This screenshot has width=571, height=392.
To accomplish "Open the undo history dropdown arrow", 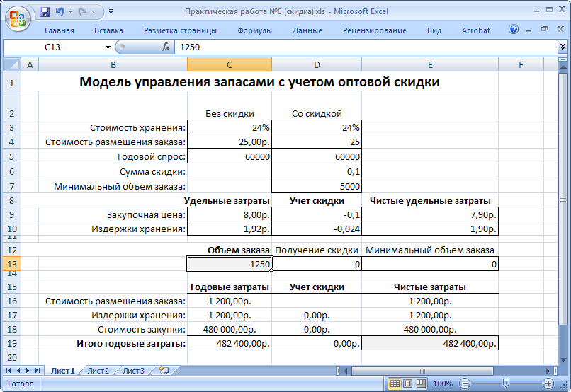I will tap(70, 12).
